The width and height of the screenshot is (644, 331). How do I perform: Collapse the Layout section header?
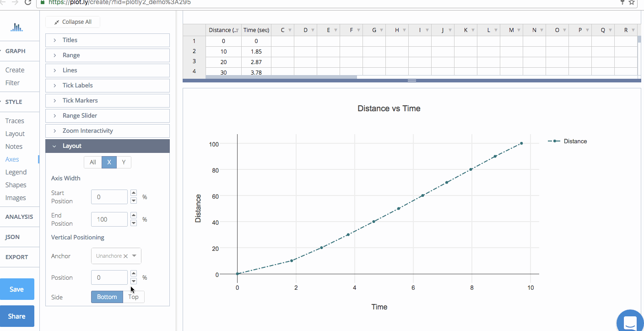point(108,146)
